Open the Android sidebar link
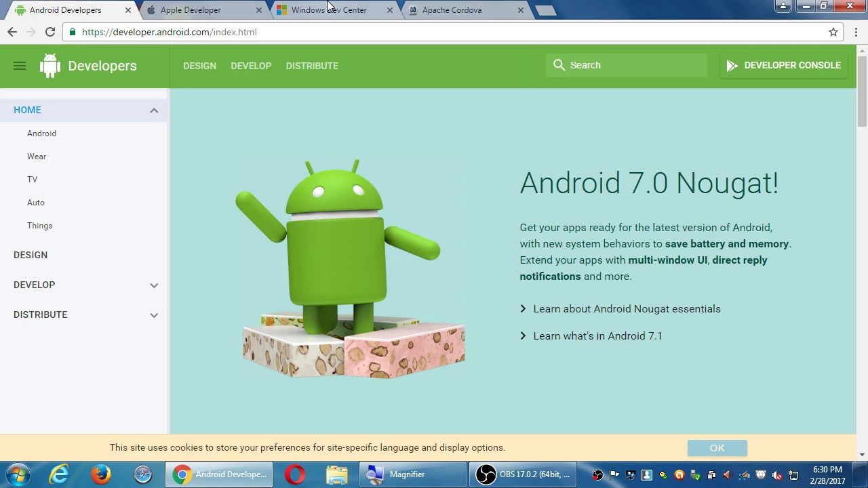Viewport: 868px width, 488px height. [x=41, y=134]
